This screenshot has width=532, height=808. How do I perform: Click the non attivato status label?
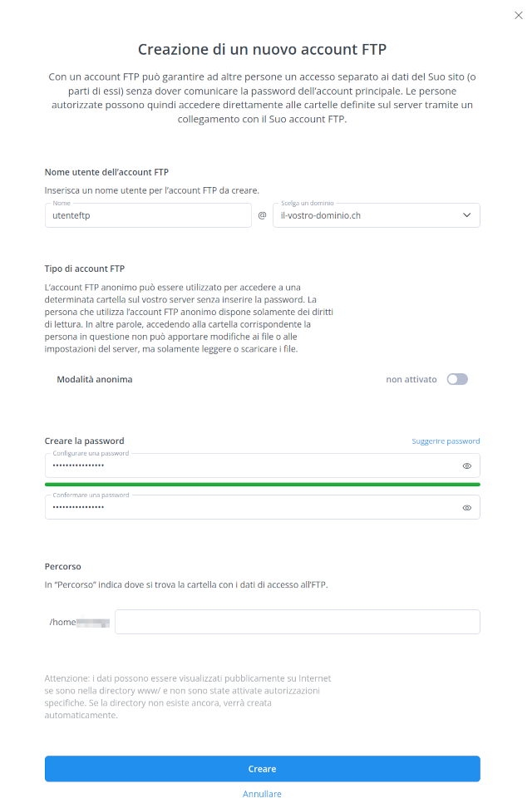click(x=411, y=379)
